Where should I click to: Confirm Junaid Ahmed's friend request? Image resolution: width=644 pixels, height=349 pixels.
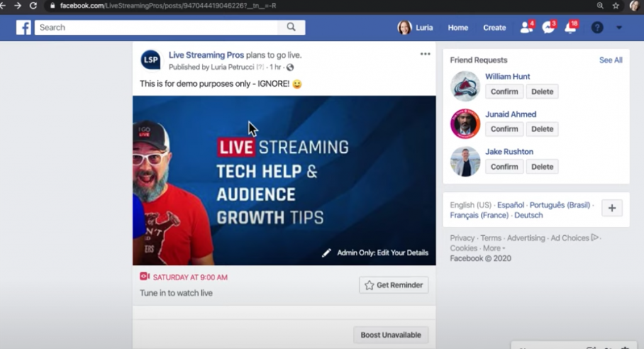click(504, 129)
